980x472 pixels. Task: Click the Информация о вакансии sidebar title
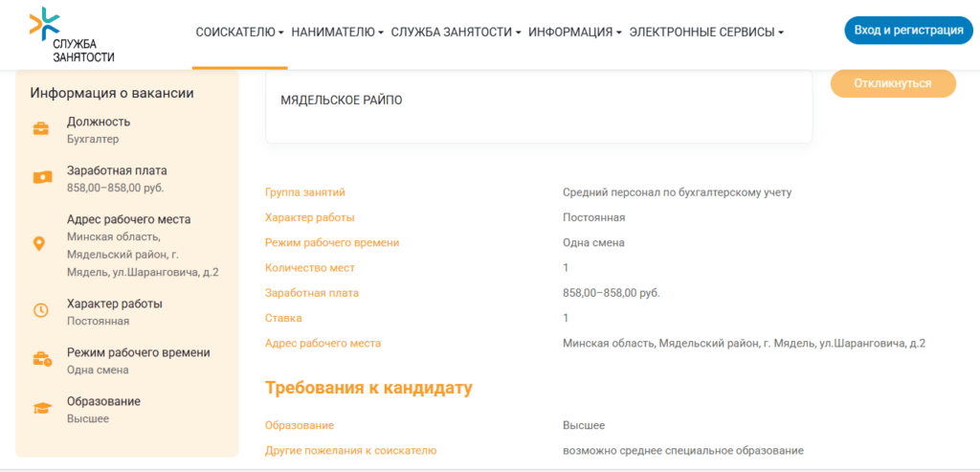pos(112,93)
